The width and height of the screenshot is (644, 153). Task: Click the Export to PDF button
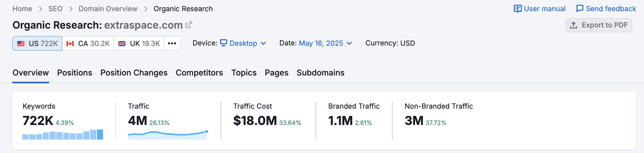point(599,25)
